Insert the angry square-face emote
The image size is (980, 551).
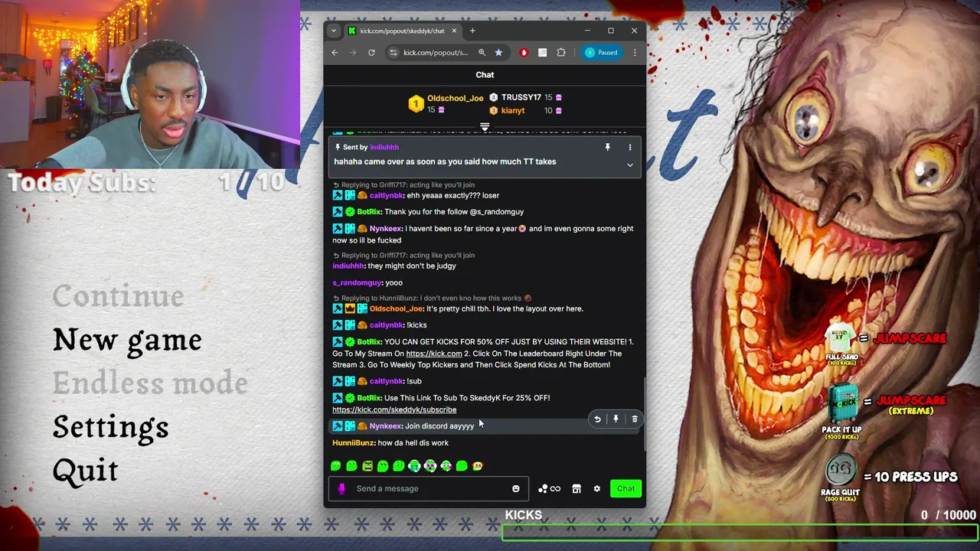tap(367, 465)
